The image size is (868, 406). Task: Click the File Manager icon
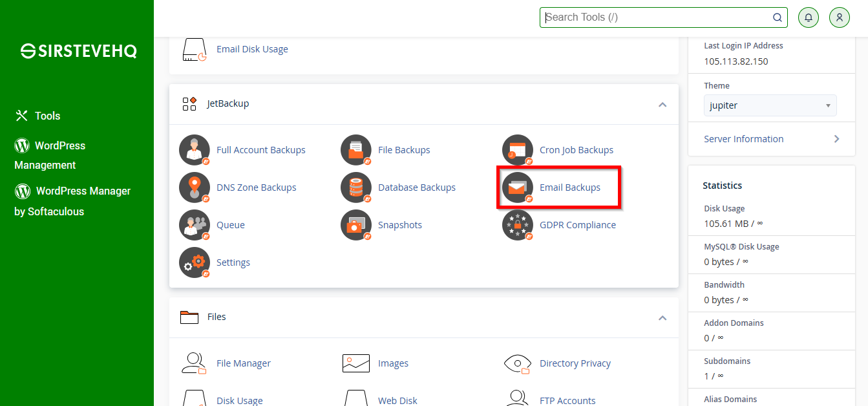point(194,363)
